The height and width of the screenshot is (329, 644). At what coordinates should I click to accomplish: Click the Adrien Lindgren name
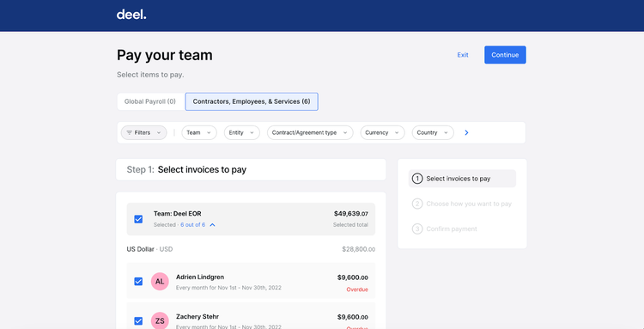coord(200,277)
